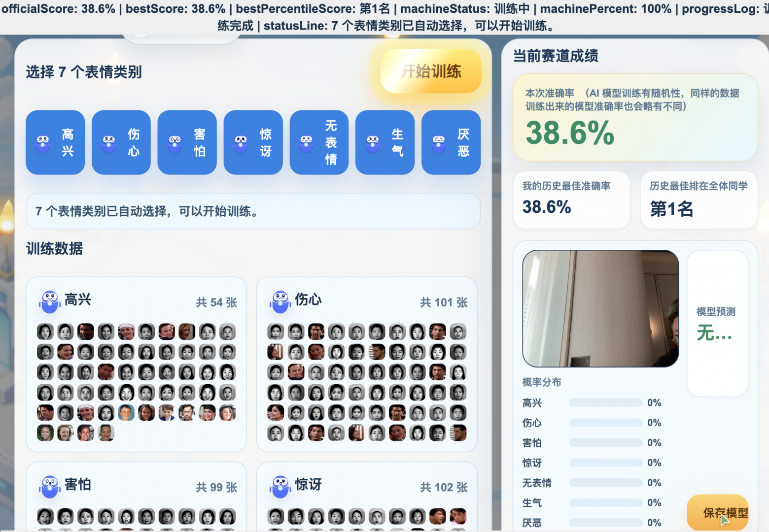Open the webcam preview image
769x532 pixels.
click(x=601, y=308)
